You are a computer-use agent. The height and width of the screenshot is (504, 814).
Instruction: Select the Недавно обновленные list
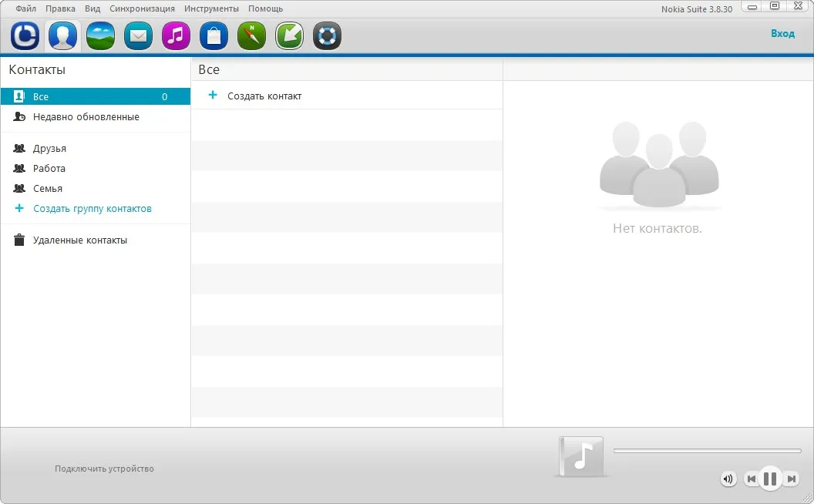click(96, 117)
